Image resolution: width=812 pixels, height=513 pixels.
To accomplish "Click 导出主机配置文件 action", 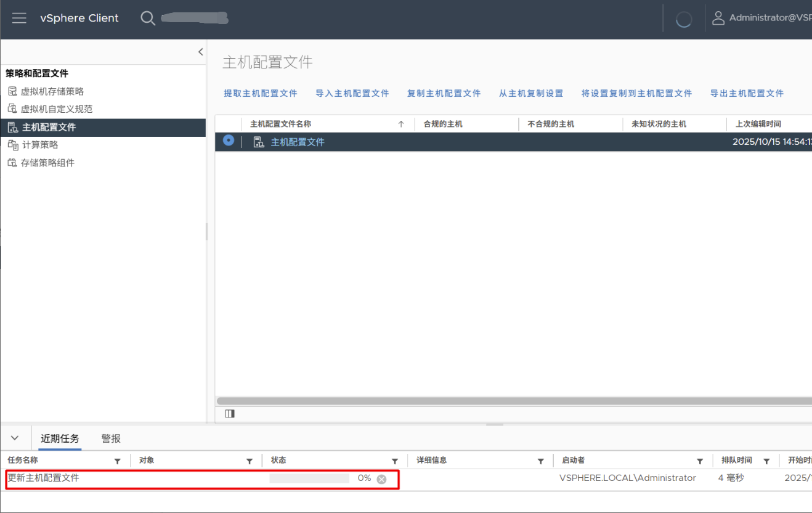I will [747, 93].
